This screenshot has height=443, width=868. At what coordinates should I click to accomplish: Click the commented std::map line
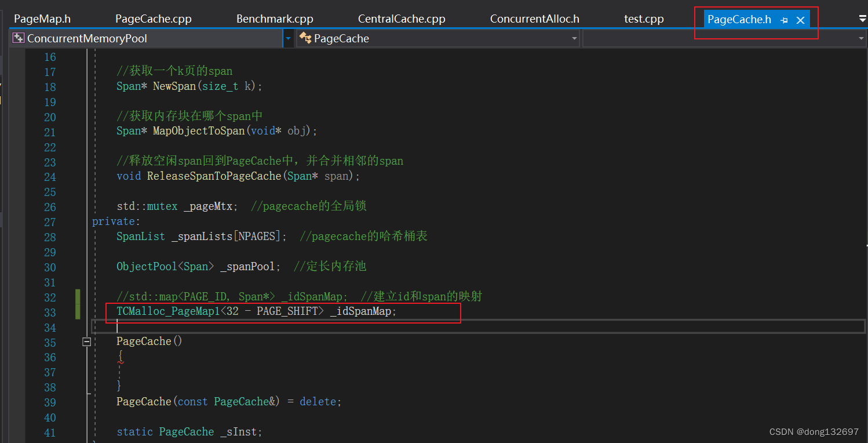[x=300, y=297]
